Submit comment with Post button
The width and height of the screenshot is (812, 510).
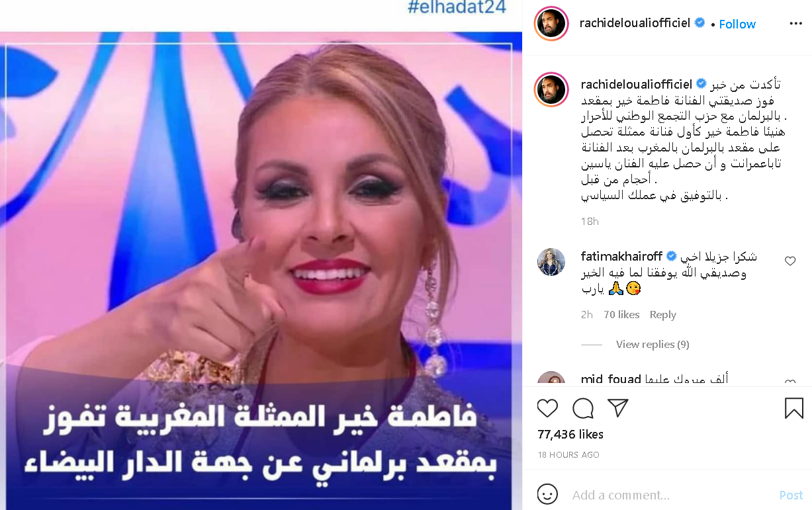(791, 495)
